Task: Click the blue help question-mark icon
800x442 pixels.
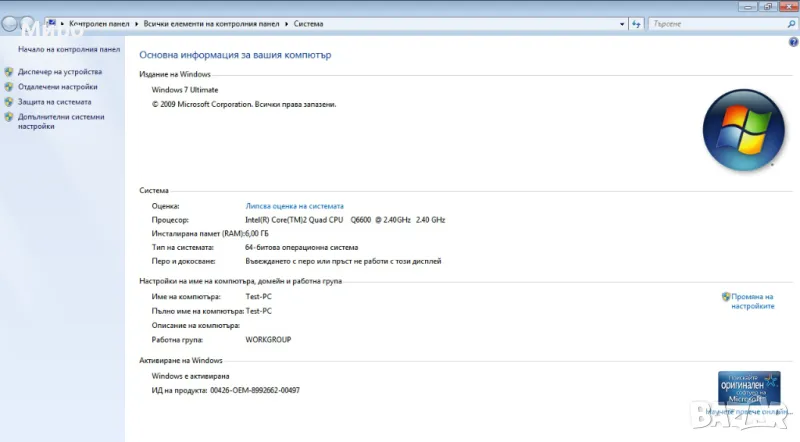Action: (791, 41)
